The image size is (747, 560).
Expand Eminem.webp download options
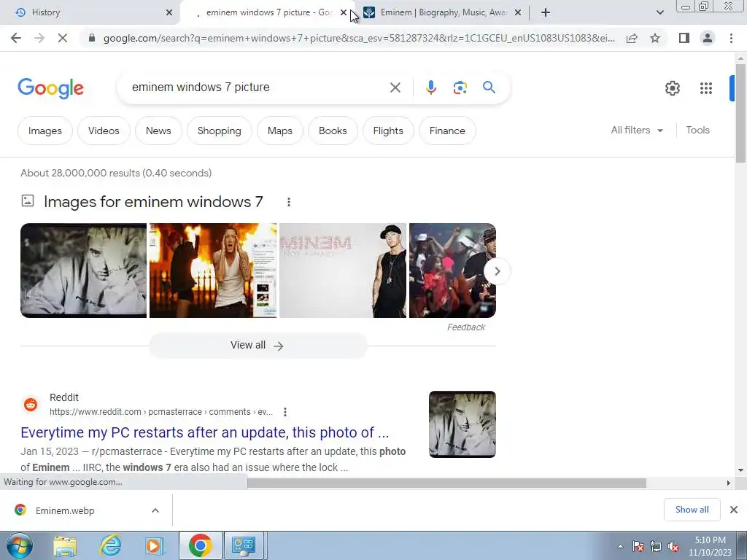[x=155, y=510]
